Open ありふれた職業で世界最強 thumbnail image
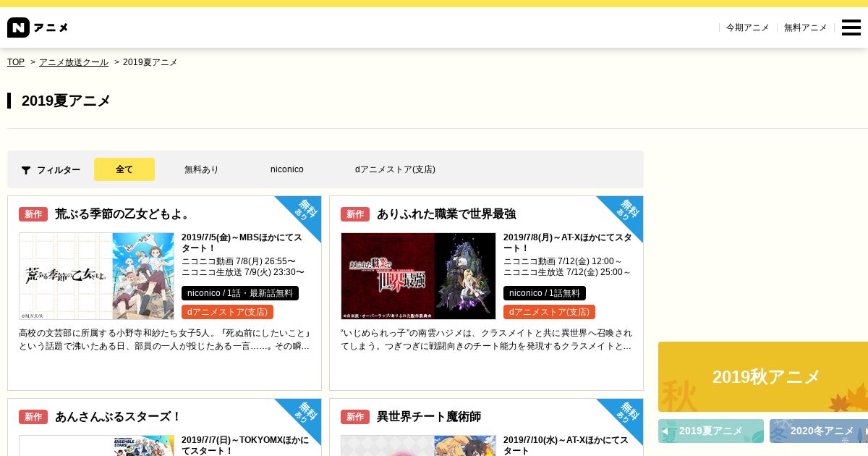 point(418,276)
